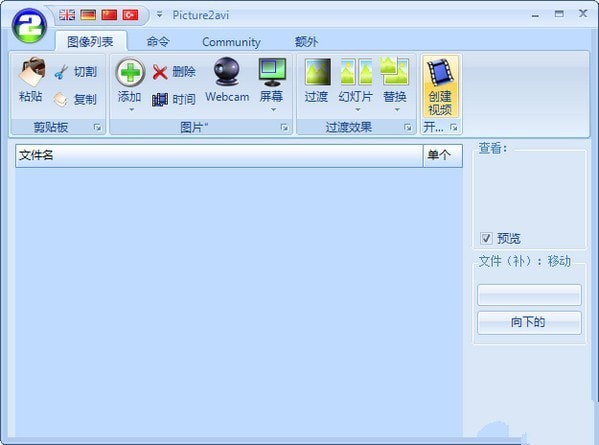599x445 pixels.
Task: Open the Webcam capture icon
Action: [227, 72]
